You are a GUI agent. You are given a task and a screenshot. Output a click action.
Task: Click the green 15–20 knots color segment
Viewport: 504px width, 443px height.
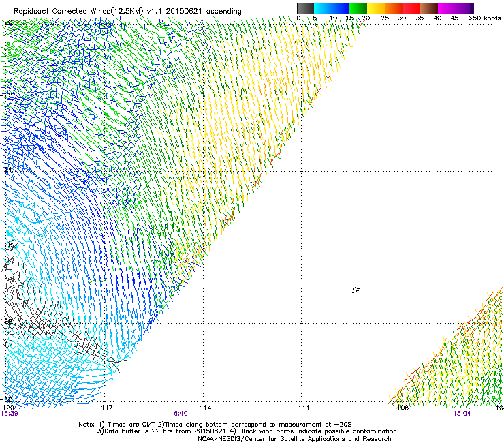point(358,8)
